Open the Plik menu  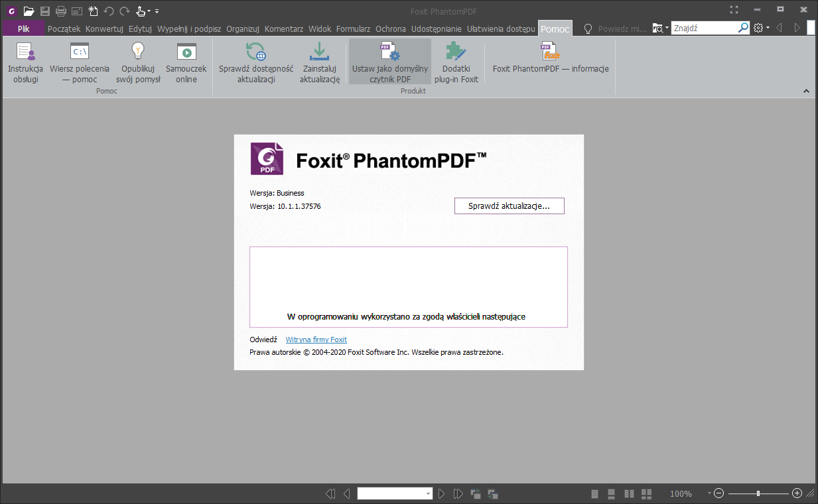click(23, 29)
